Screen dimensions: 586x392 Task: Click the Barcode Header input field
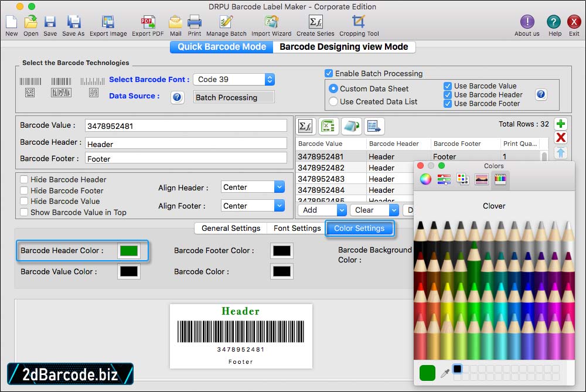[x=186, y=144]
